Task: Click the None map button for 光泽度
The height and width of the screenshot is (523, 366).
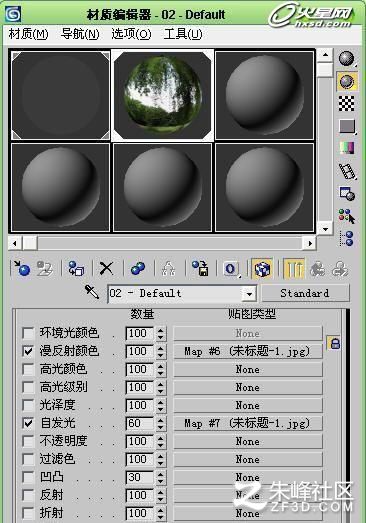Action: point(248,405)
